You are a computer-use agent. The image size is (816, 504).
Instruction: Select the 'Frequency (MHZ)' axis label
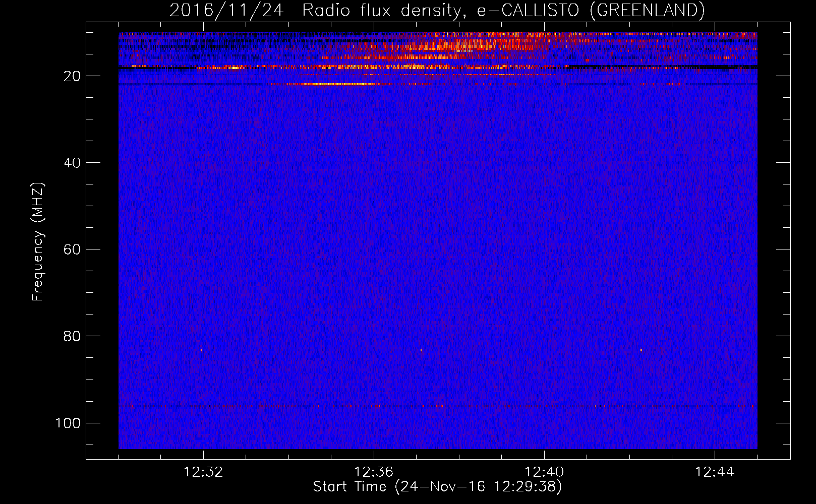(x=38, y=242)
